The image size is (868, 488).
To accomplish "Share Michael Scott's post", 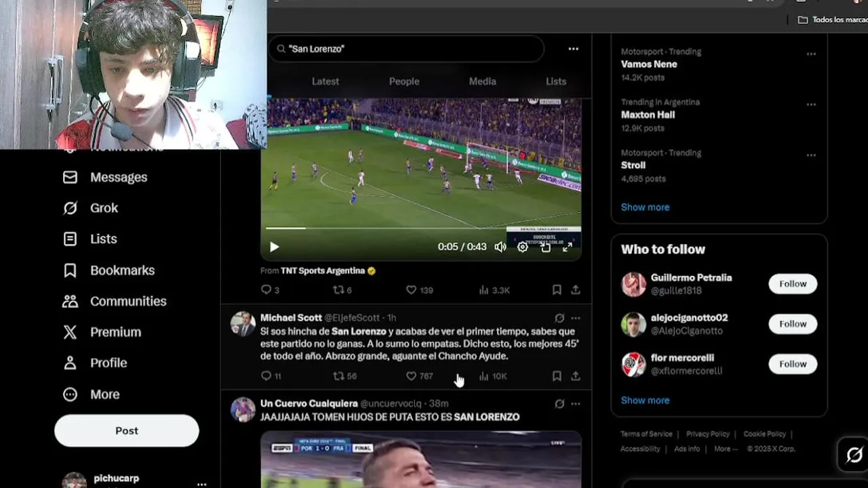I will click(575, 376).
